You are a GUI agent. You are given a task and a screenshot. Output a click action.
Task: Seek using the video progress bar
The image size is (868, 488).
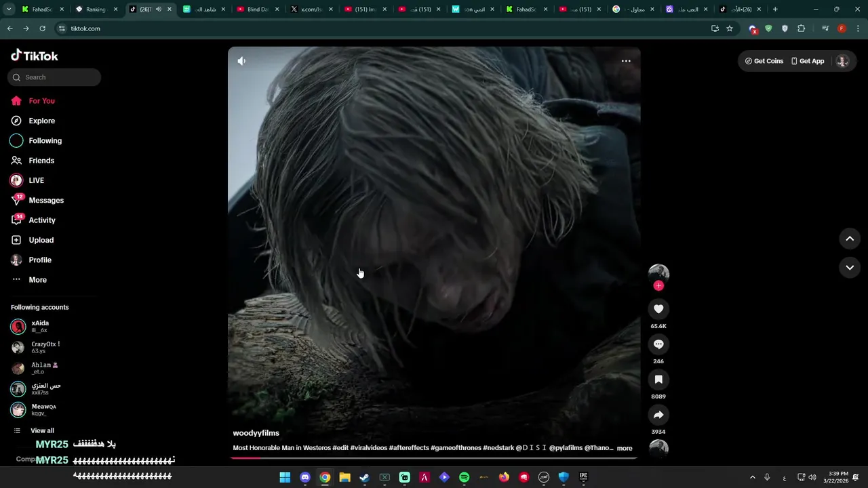point(434,457)
